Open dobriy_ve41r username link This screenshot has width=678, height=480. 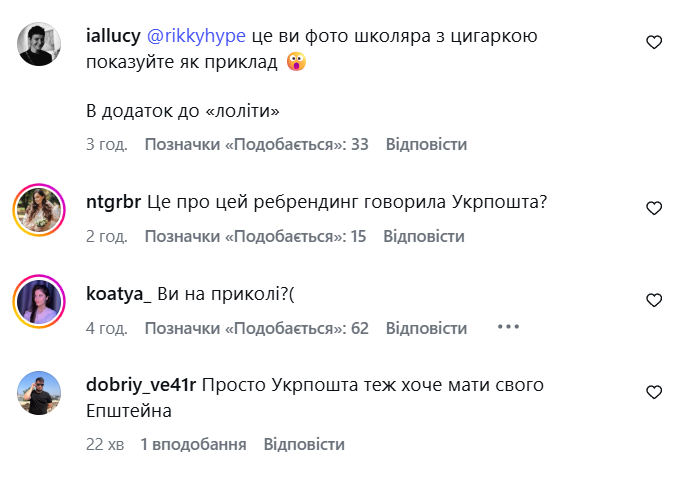[x=144, y=384]
